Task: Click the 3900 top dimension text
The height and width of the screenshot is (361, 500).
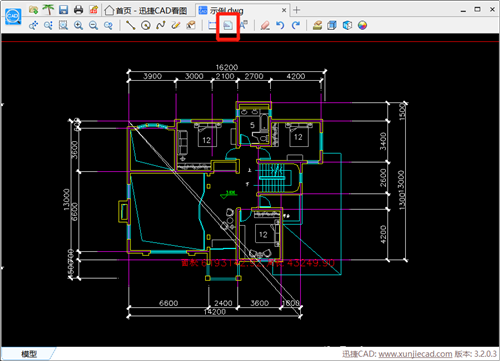Action: (x=152, y=76)
